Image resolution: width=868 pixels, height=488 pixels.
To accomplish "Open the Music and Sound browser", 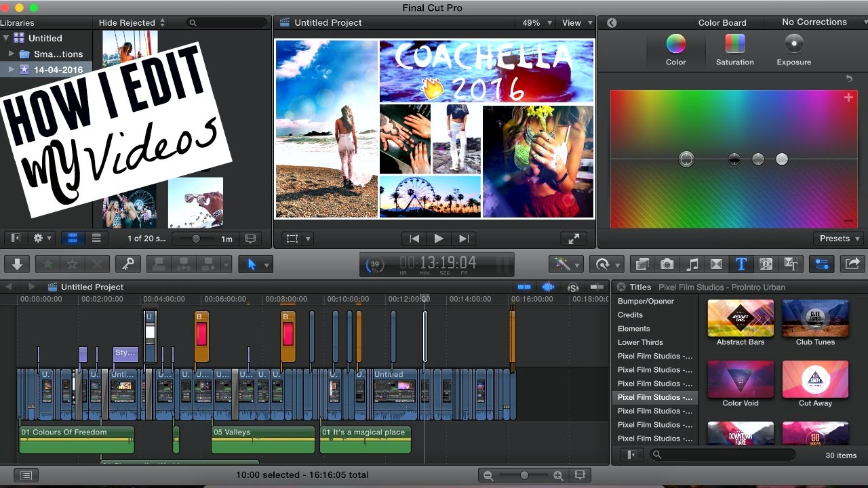I will [x=692, y=264].
